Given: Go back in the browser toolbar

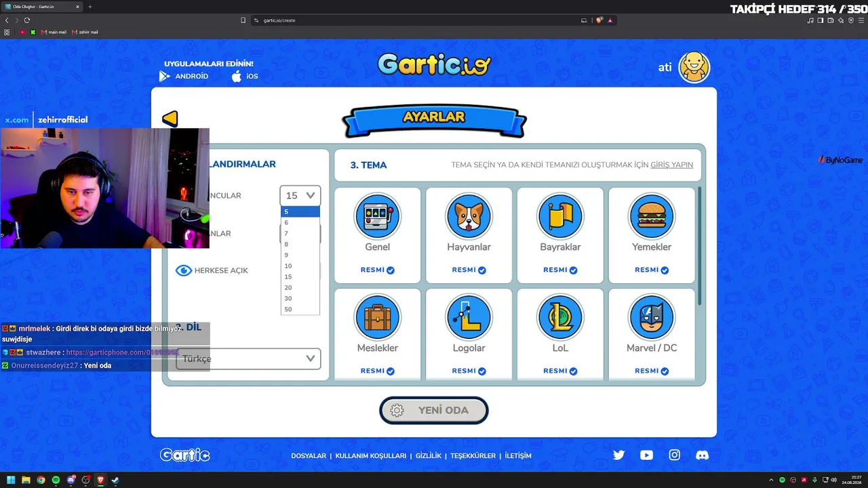Looking at the screenshot, I should click(7, 20).
